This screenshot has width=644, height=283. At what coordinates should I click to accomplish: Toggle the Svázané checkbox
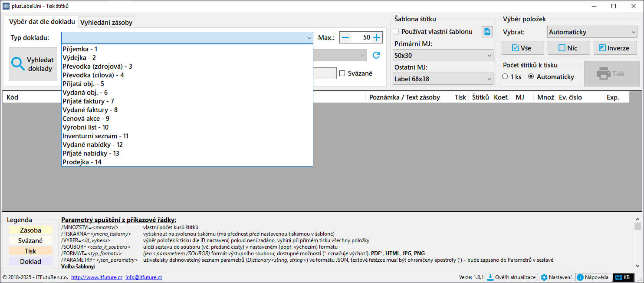342,73
